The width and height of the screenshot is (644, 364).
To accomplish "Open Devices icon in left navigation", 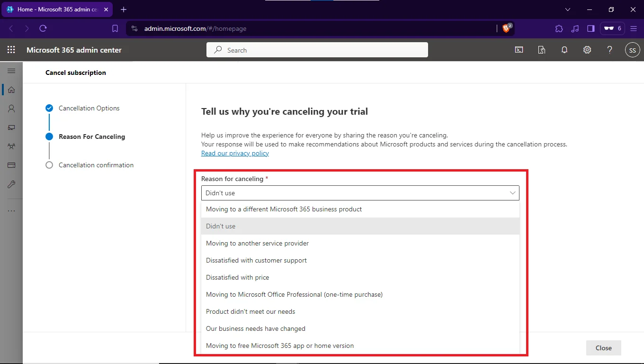I will click(11, 127).
